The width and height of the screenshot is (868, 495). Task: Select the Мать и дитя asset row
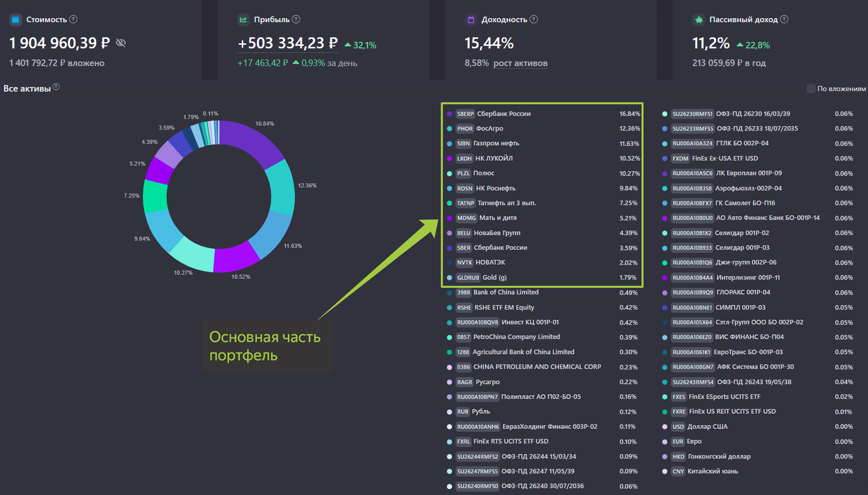pos(543,218)
